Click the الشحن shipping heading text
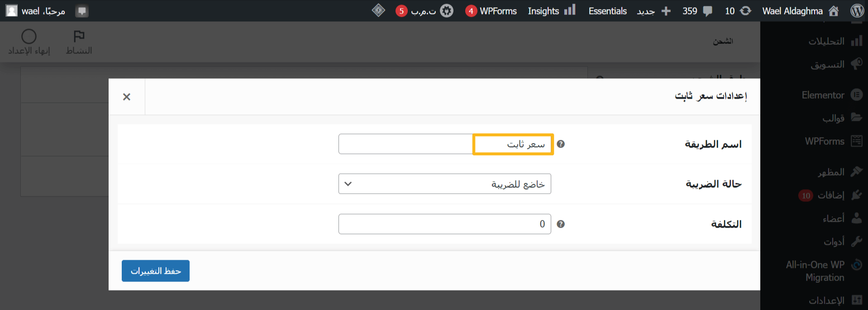Viewport: 868px width, 310px height. pos(723,41)
